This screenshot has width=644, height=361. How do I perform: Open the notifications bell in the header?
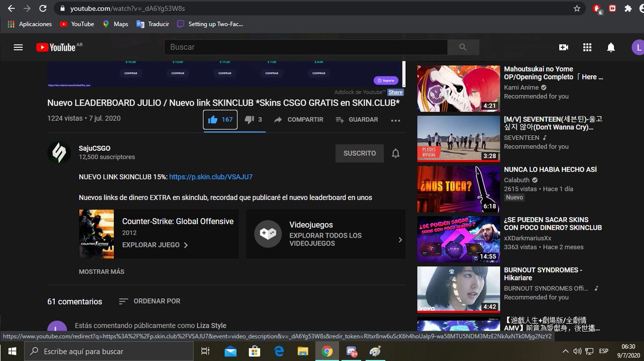coord(611,47)
